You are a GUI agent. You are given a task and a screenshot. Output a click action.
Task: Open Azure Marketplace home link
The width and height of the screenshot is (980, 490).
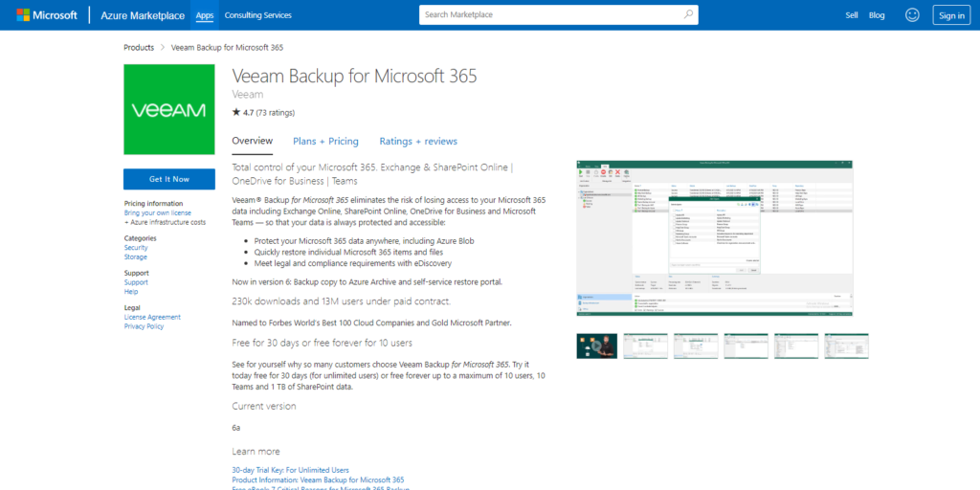pyautogui.click(x=142, y=15)
